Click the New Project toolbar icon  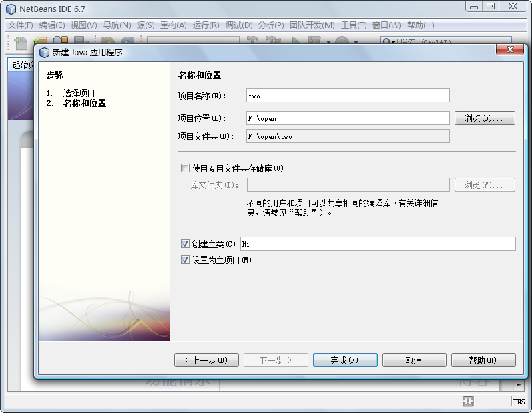point(40,41)
